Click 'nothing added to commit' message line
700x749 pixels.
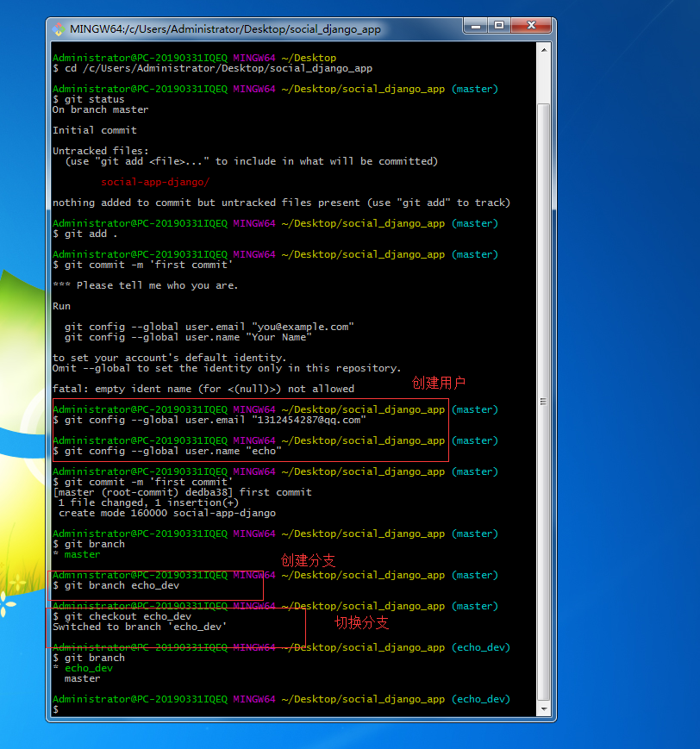281,203
